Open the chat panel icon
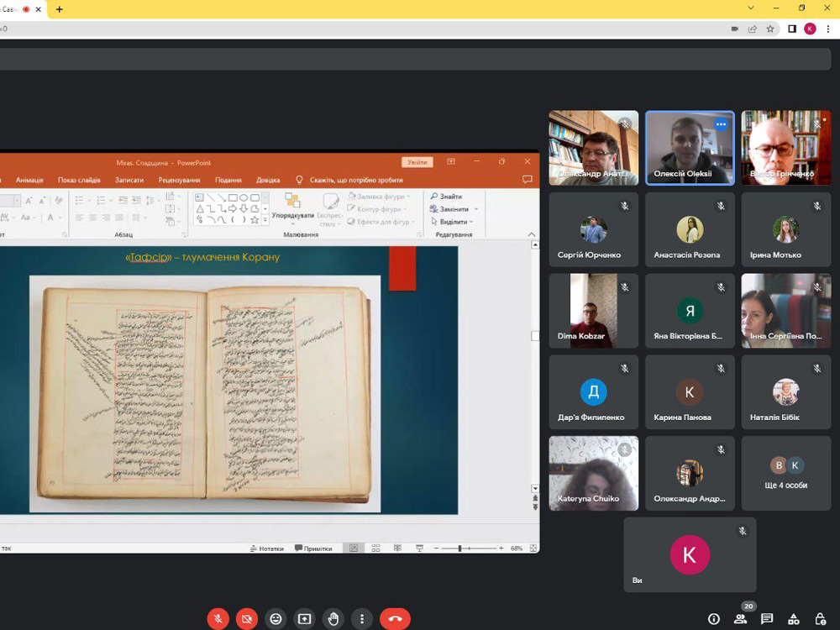The image size is (840, 630). 767,619
